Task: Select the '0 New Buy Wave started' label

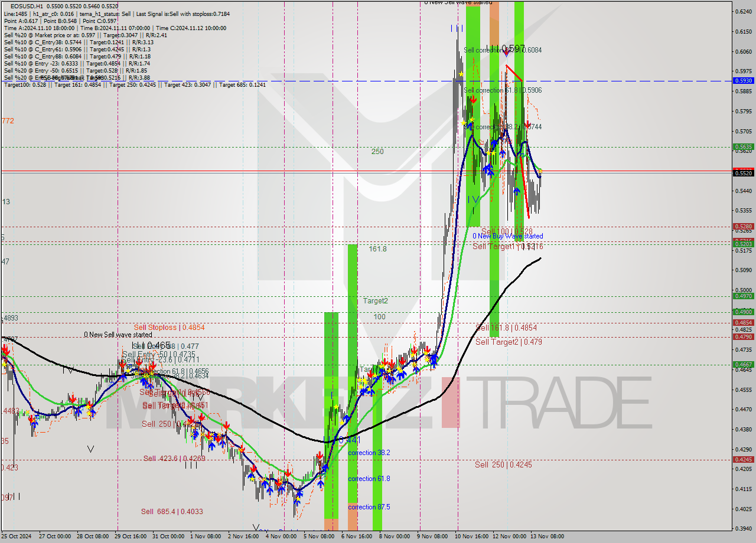Action: [x=507, y=236]
